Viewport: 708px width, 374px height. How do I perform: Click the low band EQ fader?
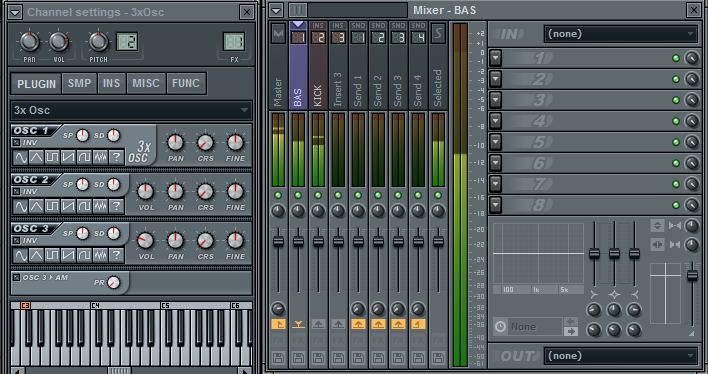tap(595, 253)
